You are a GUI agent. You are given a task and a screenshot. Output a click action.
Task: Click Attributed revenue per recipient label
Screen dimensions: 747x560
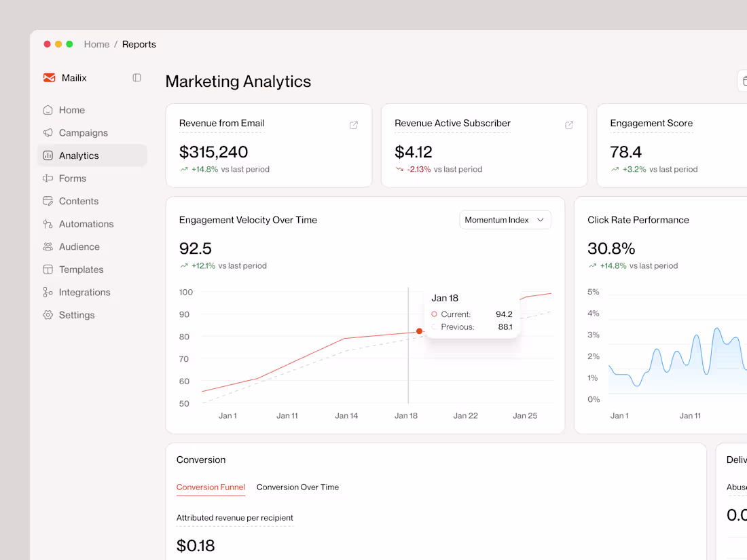pyautogui.click(x=234, y=518)
